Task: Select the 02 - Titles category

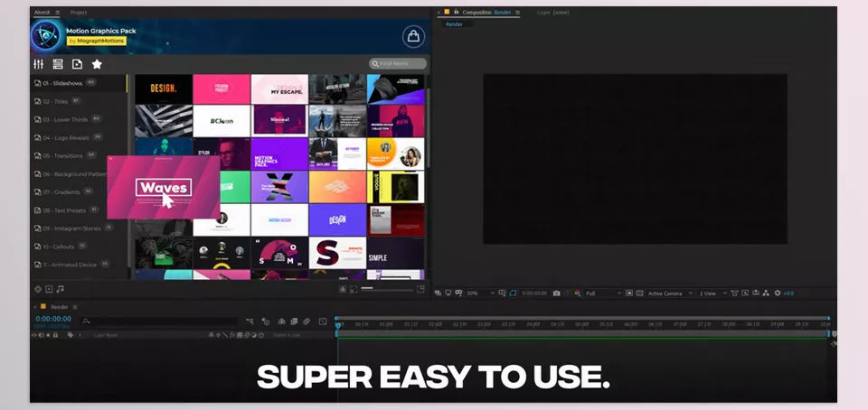Action: [x=55, y=101]
